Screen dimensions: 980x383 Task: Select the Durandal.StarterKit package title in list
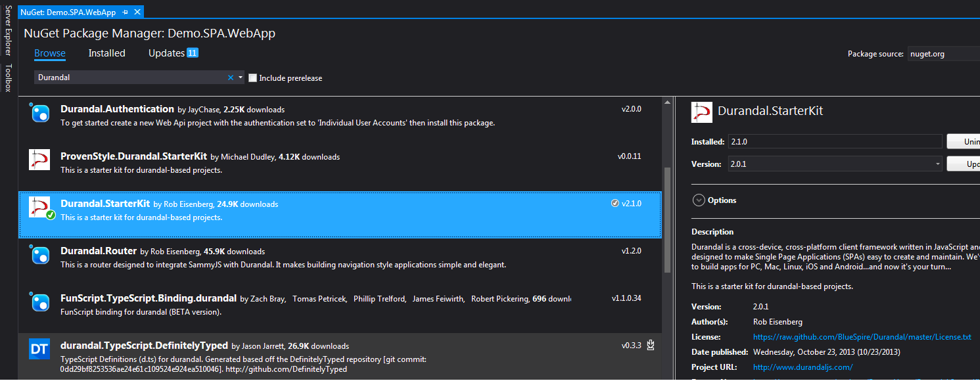pyautogui.click(x=105, y=204)
